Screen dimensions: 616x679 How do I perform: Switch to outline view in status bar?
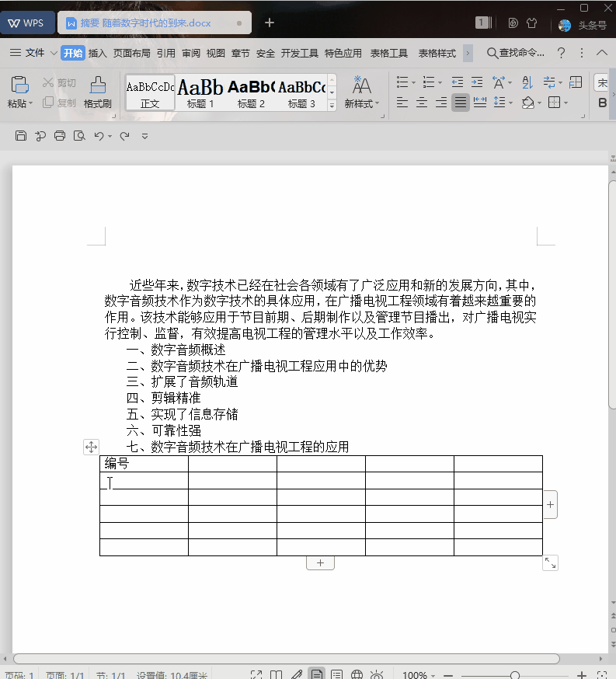coord(336,674)
